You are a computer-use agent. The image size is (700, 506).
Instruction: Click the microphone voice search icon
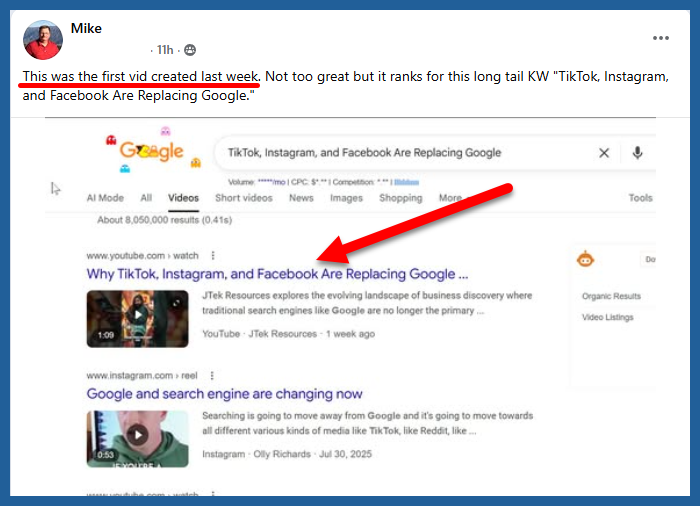637,153
